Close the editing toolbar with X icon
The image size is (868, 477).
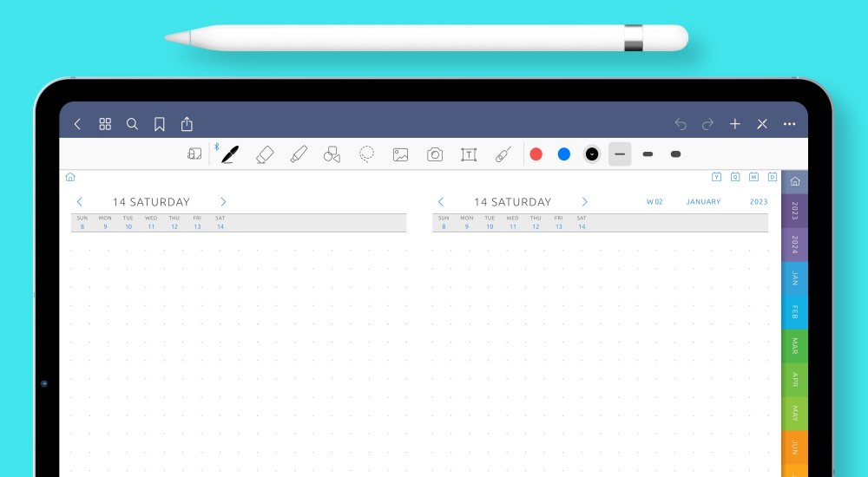coord(762,124)
